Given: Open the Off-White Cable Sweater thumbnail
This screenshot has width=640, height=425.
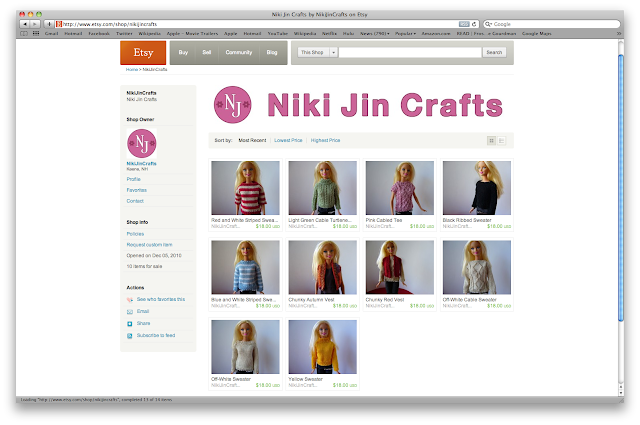Looking at the screenshot, I should 477,267.
